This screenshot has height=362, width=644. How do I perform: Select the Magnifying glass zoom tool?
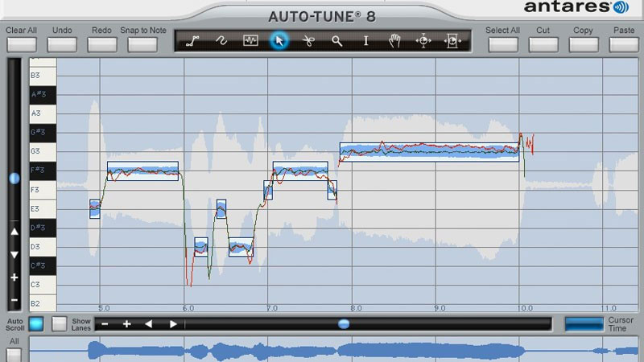point(337,41)
